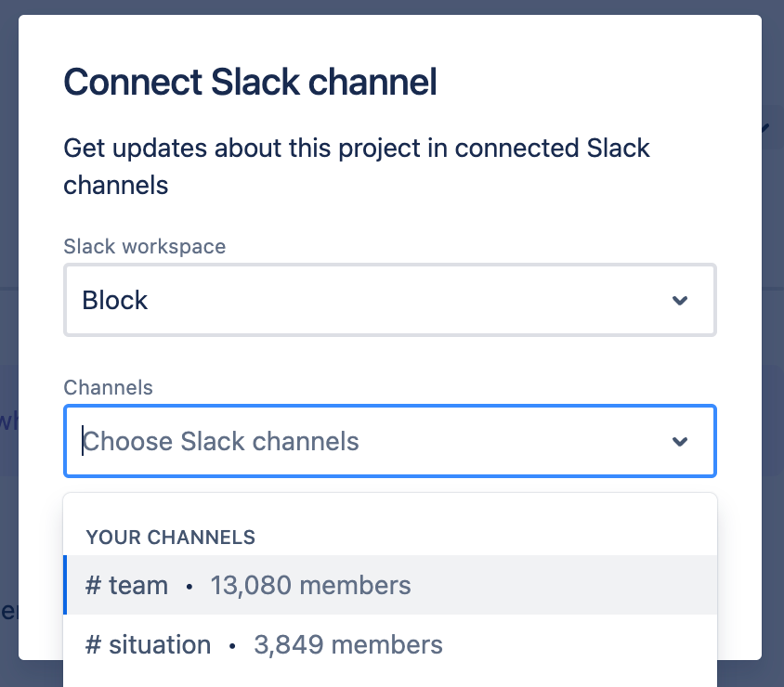Click the Slack workspace field label
This screenshot has height=687, width=784.
[144, 247]
